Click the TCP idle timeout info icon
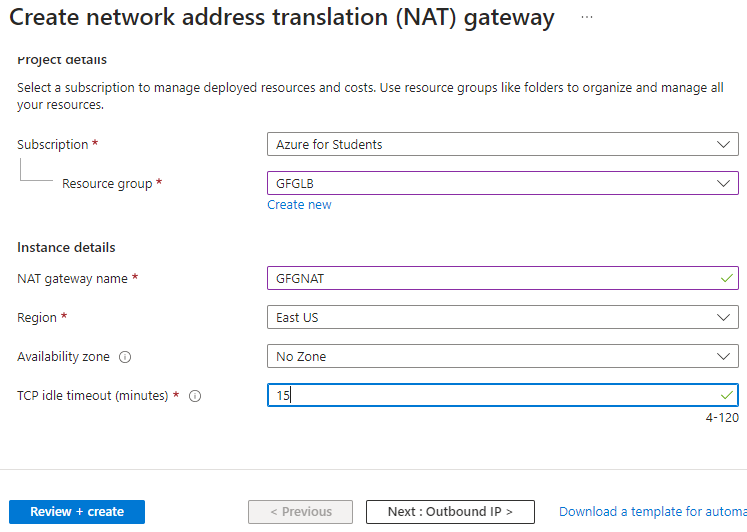 pyautogui.click(x=195, y=396)
